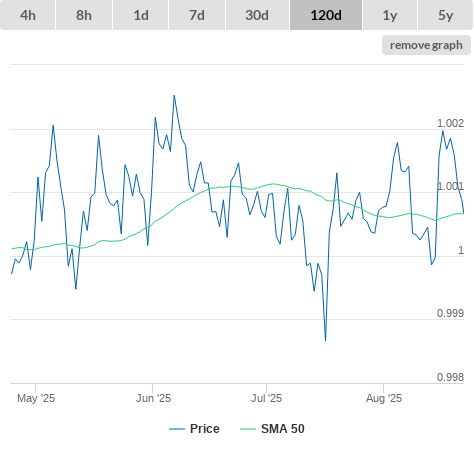The image size is (474, 455).
Task: Click the 0.998 y-axis label
Action: tap(450, 377)
